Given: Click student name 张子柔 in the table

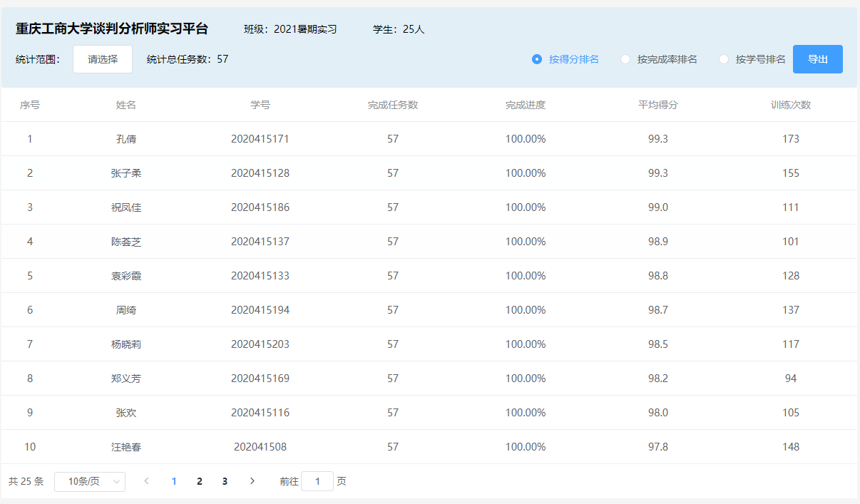Looking at the screenshot, I should click(x=126, y=173).
